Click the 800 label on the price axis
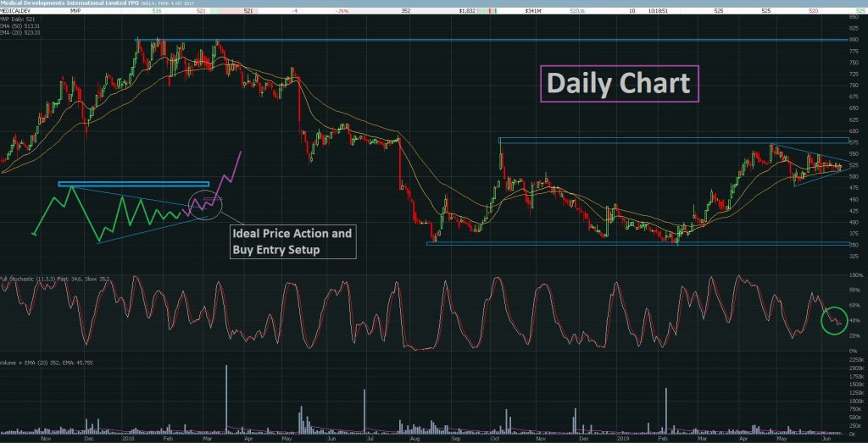868x443 pixels. coord(853,40)
